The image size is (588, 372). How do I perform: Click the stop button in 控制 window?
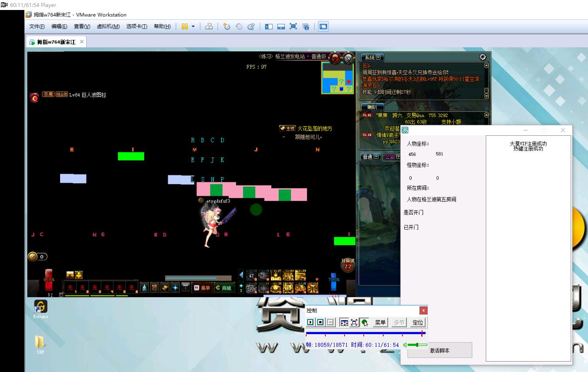321,322
